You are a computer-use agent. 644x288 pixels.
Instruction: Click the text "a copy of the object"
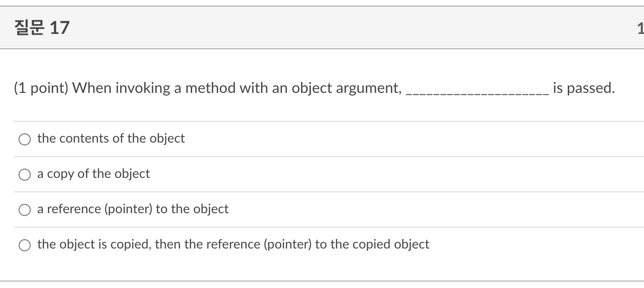click(94, 174)
